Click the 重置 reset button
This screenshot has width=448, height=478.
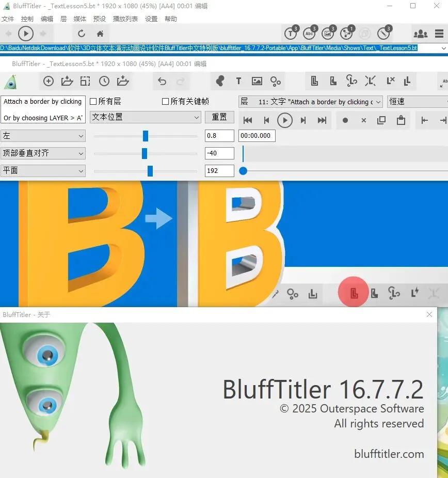(x=219, y=117)
